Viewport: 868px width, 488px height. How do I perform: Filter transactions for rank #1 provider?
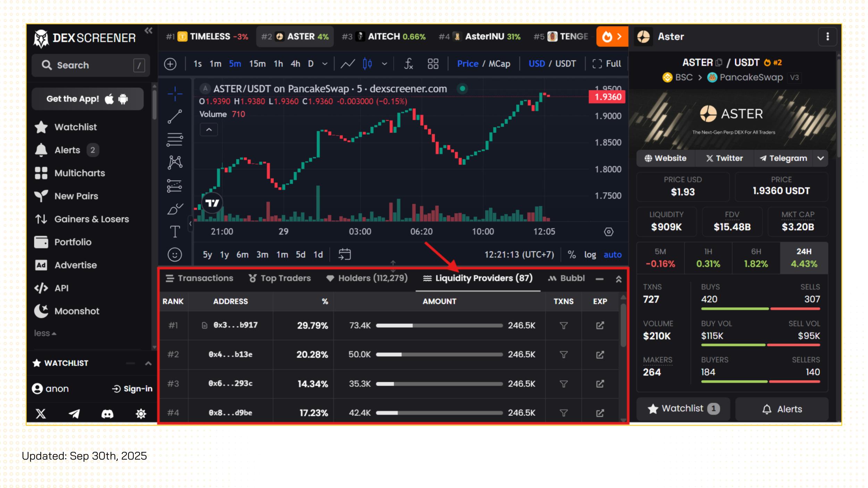(564, 326)
